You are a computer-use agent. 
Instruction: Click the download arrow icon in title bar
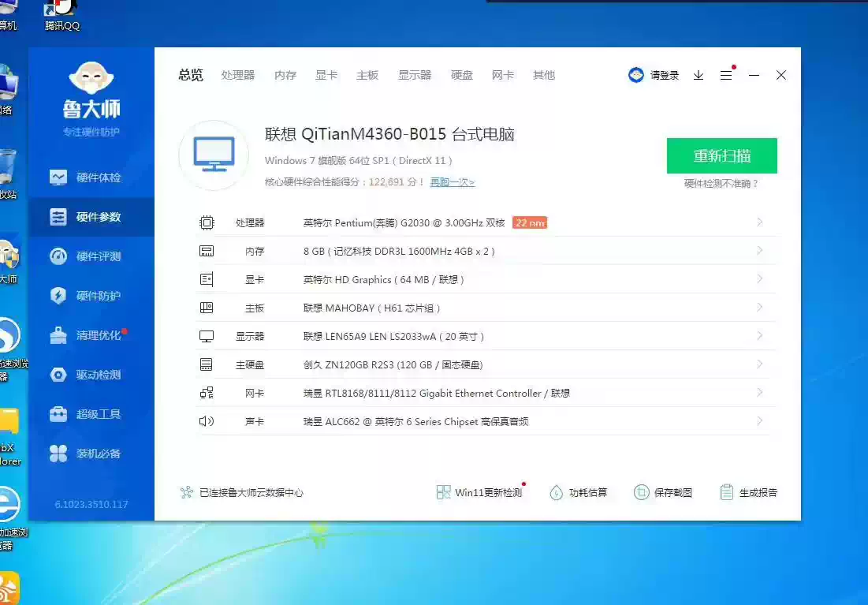click(698, 75)
